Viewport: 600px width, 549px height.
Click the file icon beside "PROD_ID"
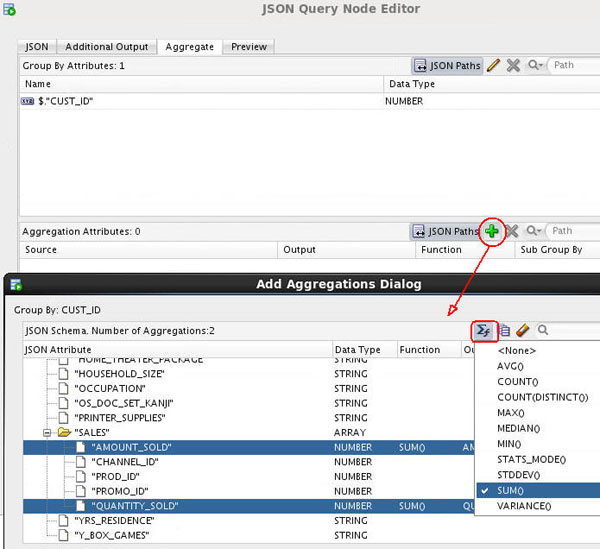(81, 476)
